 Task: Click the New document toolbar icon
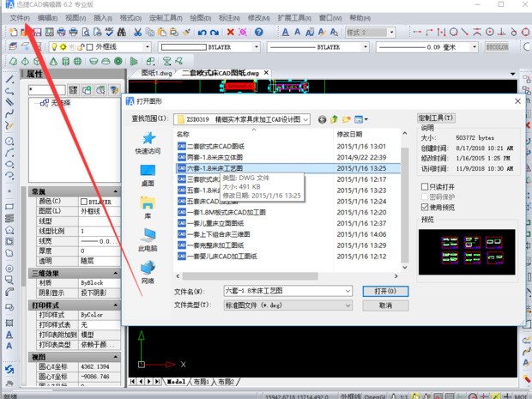14,33
